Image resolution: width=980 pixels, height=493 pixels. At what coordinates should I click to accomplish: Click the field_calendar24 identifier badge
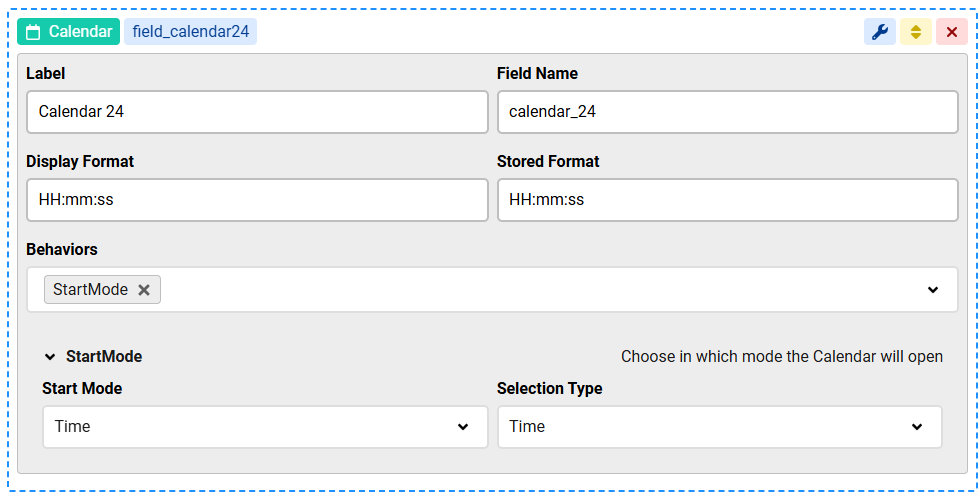191,32
